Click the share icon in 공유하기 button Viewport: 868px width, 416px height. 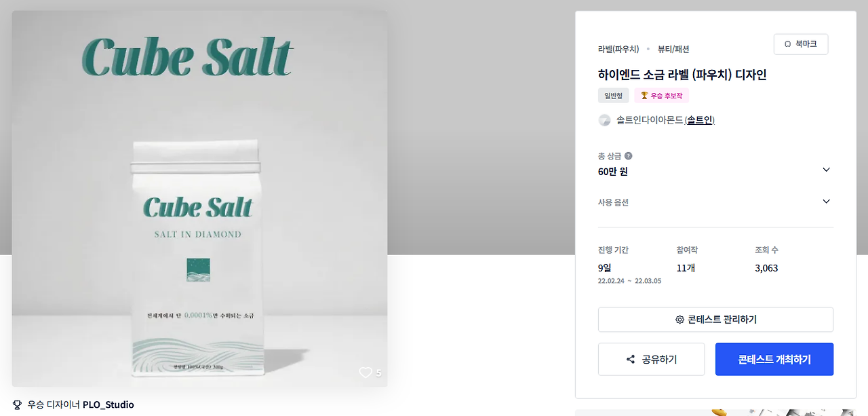[631, 360]
